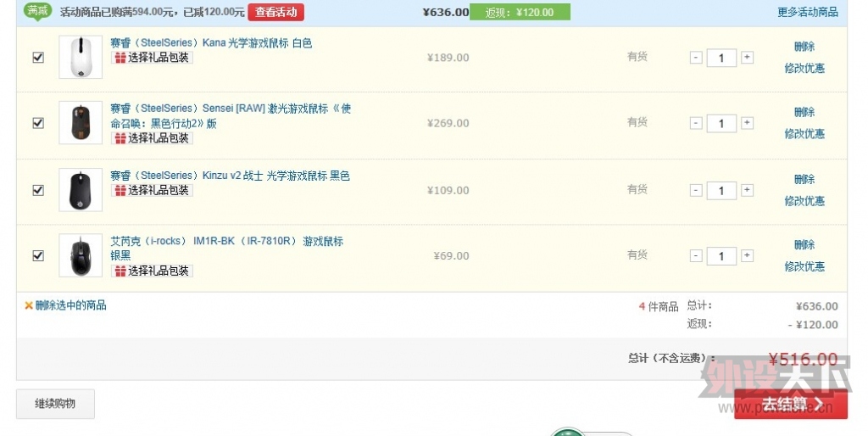Choose gift wrapping for the Sensei RAW mouse
Image resolution: width=868 pixels, height=436 pixels.
point(153,138)
